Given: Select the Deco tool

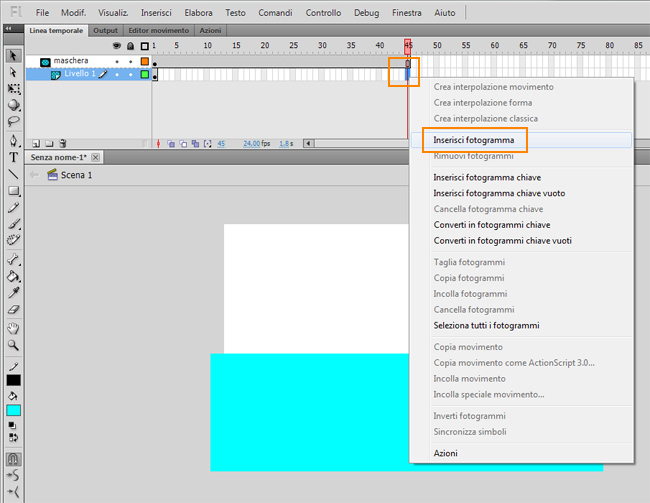Looking at the screenshot, I should (x=13, y=240).
